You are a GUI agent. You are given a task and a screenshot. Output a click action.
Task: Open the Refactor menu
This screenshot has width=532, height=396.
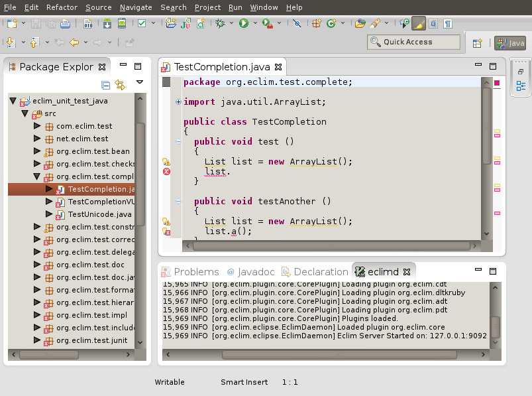click(62, 7)
